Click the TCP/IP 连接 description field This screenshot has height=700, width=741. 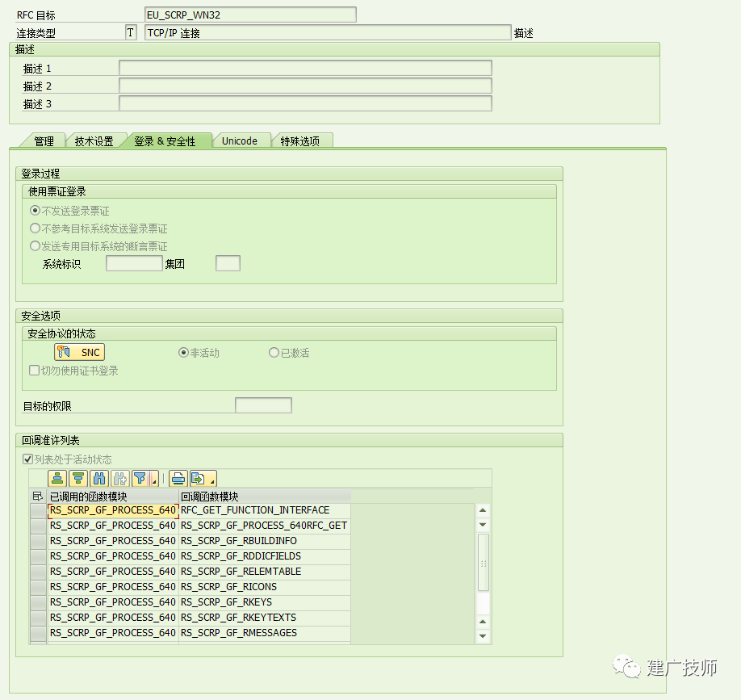(x=328, y=32)
